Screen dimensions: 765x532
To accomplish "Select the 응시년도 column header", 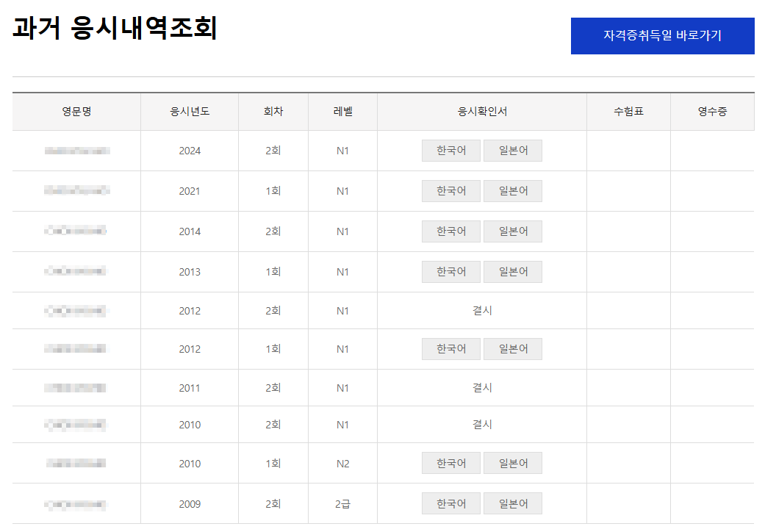I will 190,112.
